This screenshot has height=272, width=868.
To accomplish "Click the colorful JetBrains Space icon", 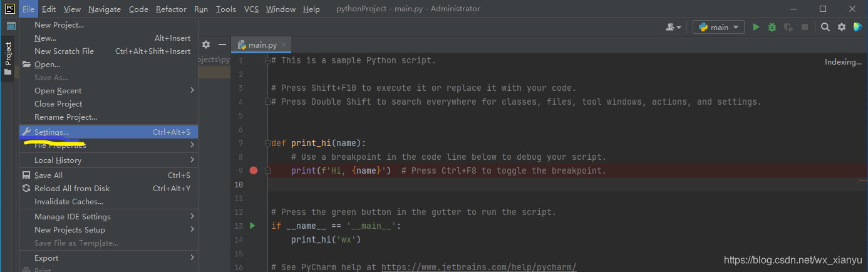I will (857, 27).
